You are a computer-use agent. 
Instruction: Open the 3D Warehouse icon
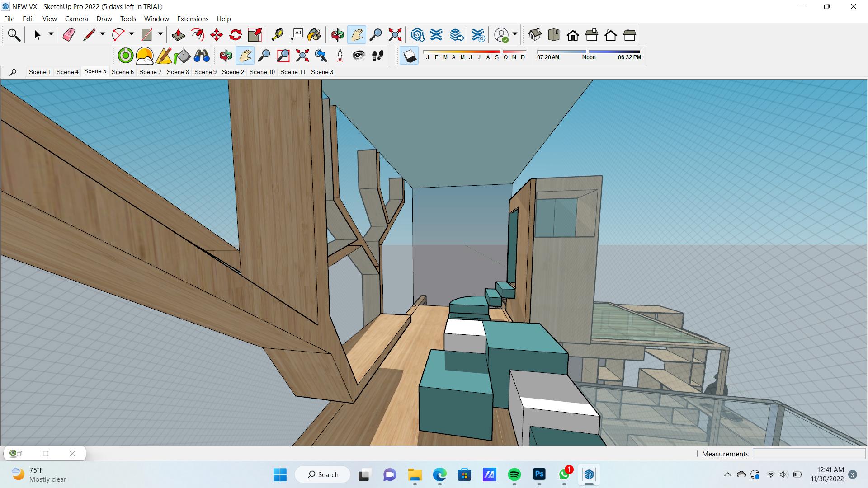click(x=417, y=35)
